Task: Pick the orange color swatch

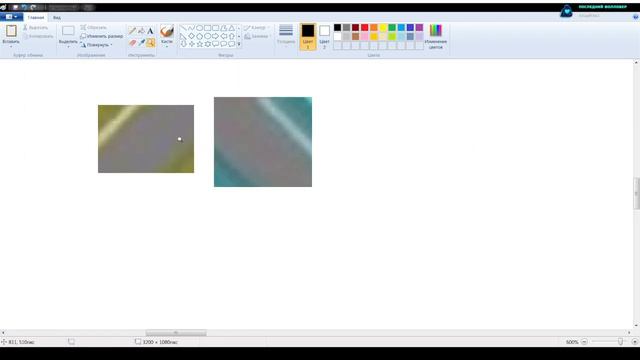Action: (374, 27)
